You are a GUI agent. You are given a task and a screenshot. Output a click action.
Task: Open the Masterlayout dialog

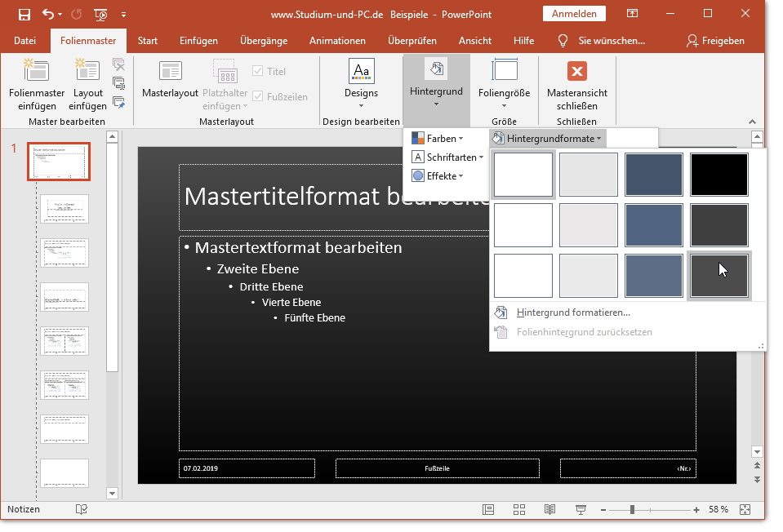coord(171,79)
